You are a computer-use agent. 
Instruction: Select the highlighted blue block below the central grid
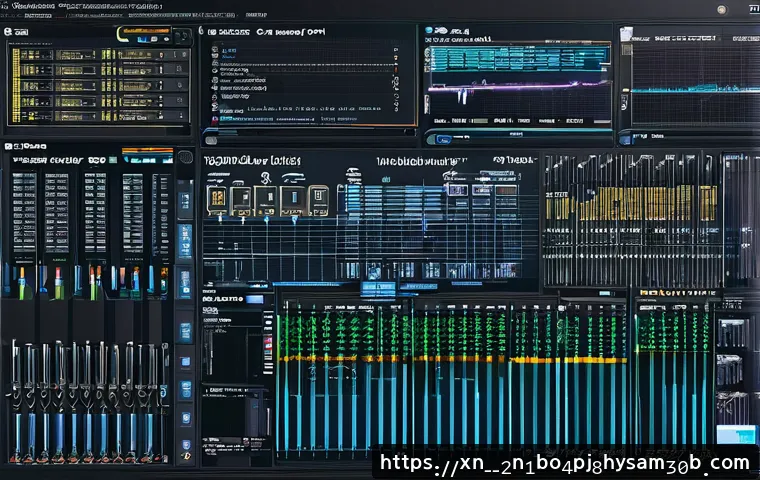tap(378, 287)
